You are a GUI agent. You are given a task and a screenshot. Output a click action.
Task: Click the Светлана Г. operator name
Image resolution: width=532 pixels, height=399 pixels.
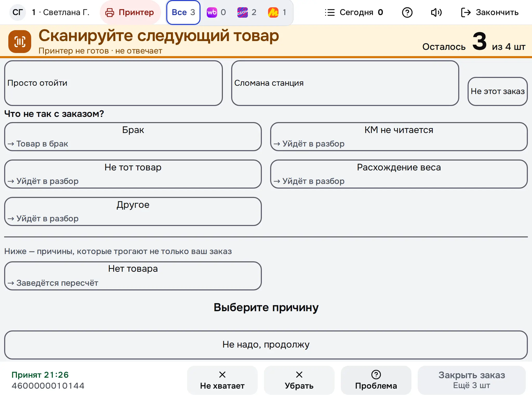66,12
